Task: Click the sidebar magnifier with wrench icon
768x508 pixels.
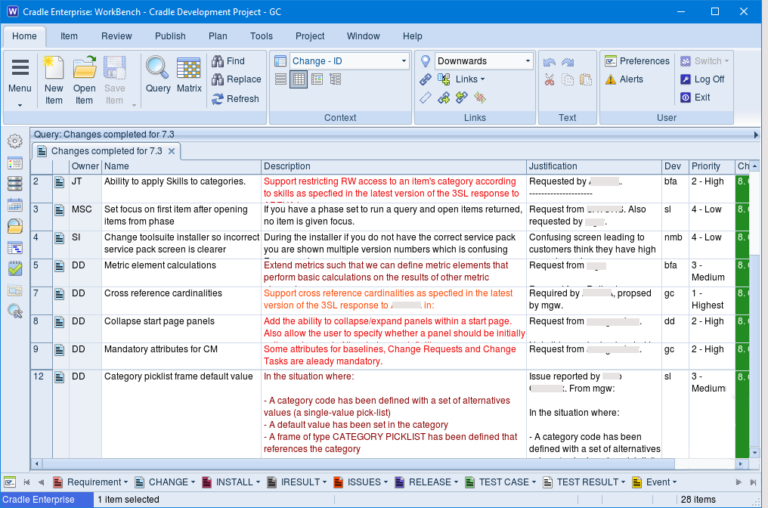Action: (x=15, y=311)
